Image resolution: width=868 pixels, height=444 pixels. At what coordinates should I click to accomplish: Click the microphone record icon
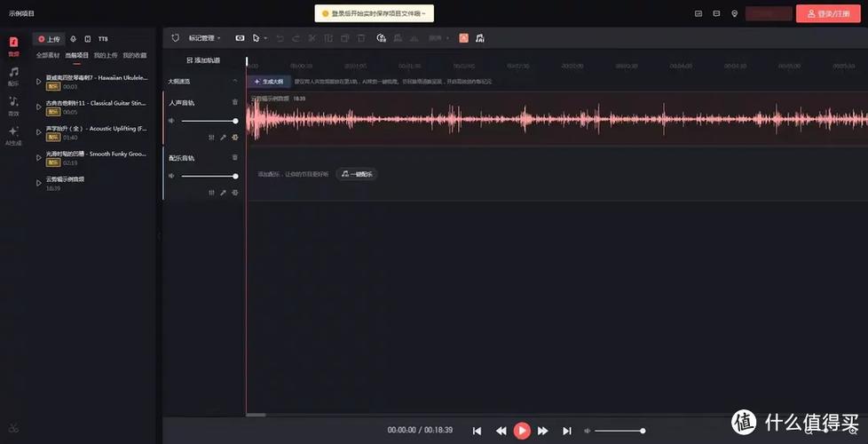click(x=74, y=39)
